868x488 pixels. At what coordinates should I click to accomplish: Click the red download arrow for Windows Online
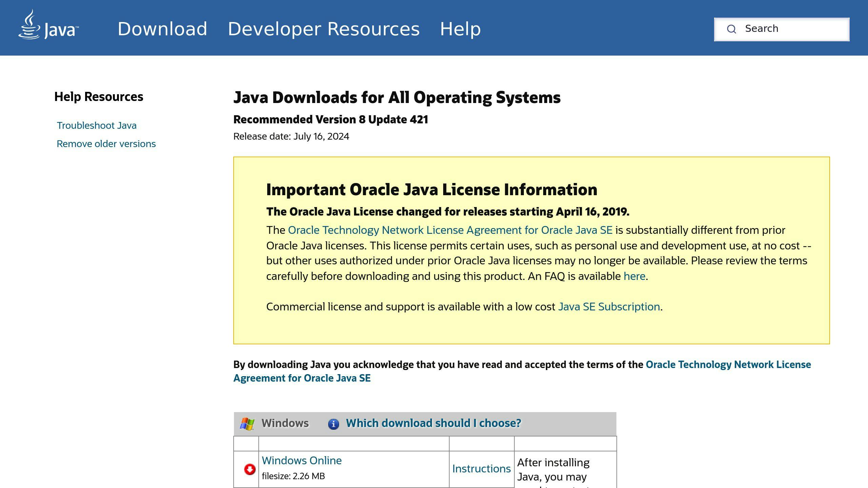pyautogui.click(x=250, y=469)
